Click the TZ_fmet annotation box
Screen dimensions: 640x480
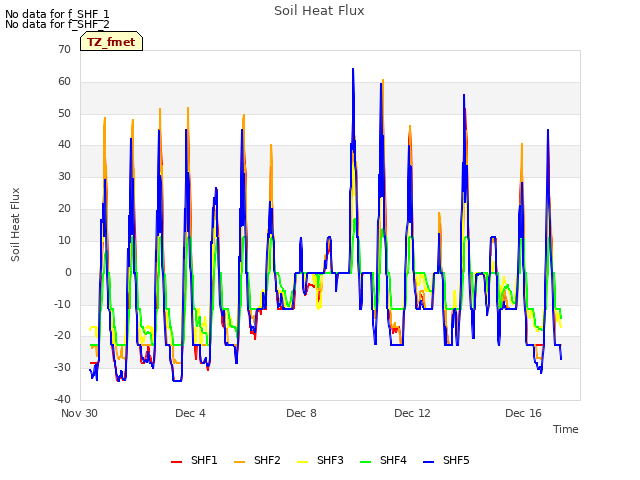pyautogui.click(x=111, y=41)
